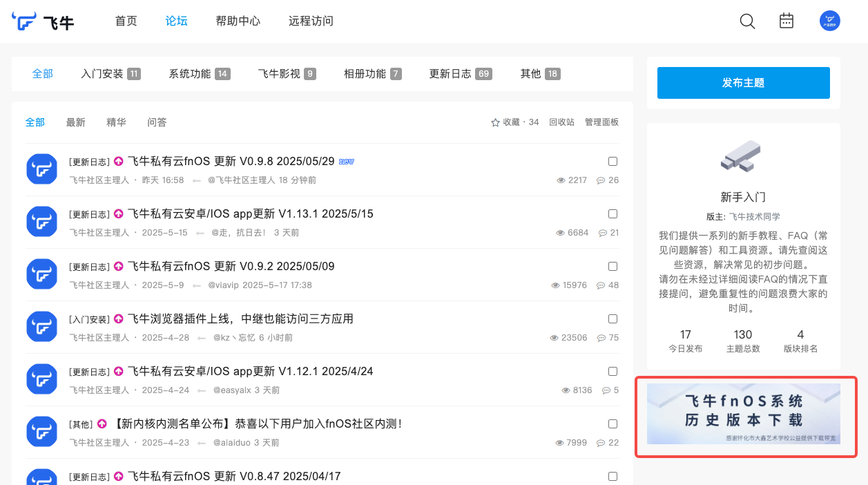This screenshot has height=485, width=868.
Task: Click avatar of app V1.12.1 post
Action: click(x=41, y=379)
